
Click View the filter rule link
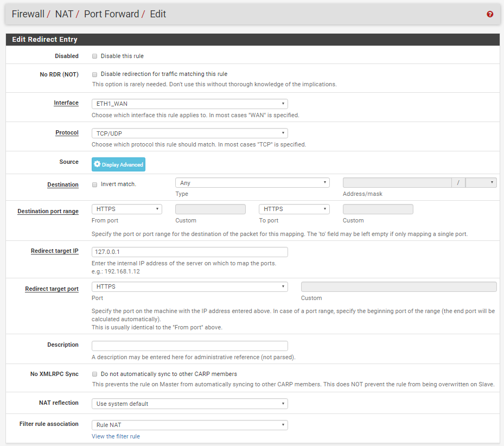[116, 436]
